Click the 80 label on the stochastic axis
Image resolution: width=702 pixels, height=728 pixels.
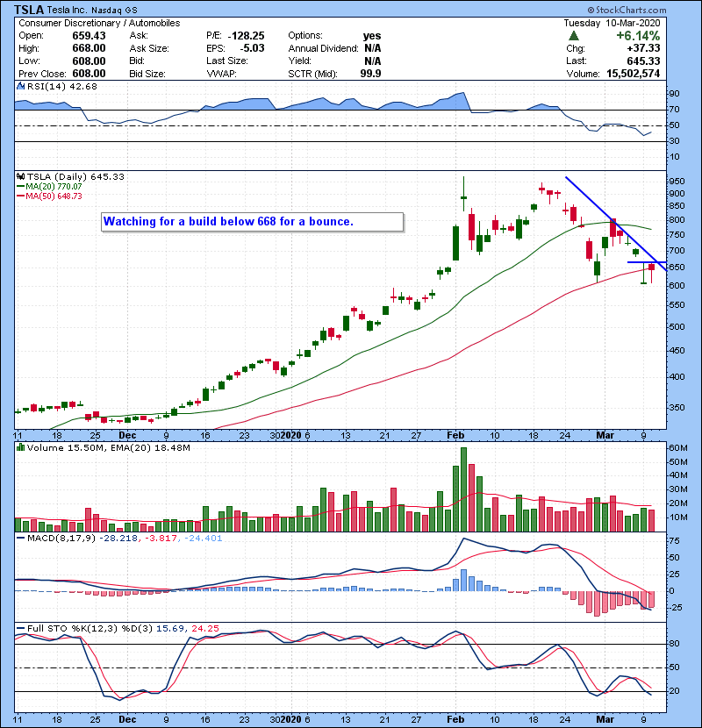click(x=674, y=644)
